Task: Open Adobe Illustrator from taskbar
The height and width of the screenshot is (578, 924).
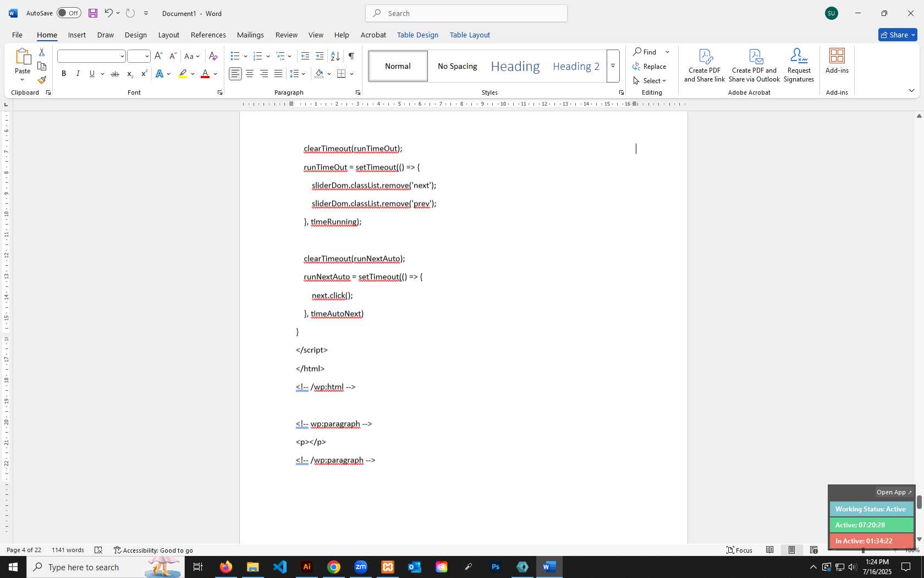Action: pos(307,567)
